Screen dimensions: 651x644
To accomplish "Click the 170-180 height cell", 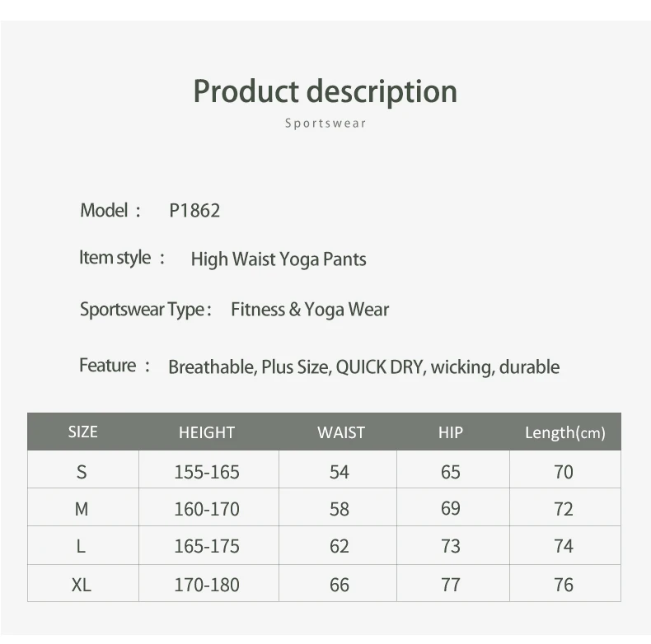I will tap(207, 585).
